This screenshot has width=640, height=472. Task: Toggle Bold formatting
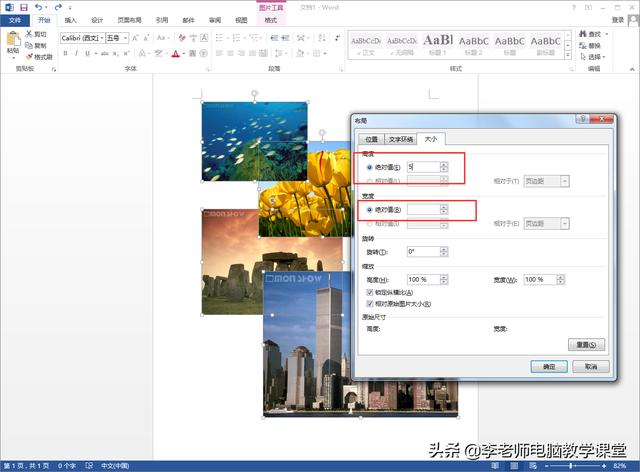point(65,53)
